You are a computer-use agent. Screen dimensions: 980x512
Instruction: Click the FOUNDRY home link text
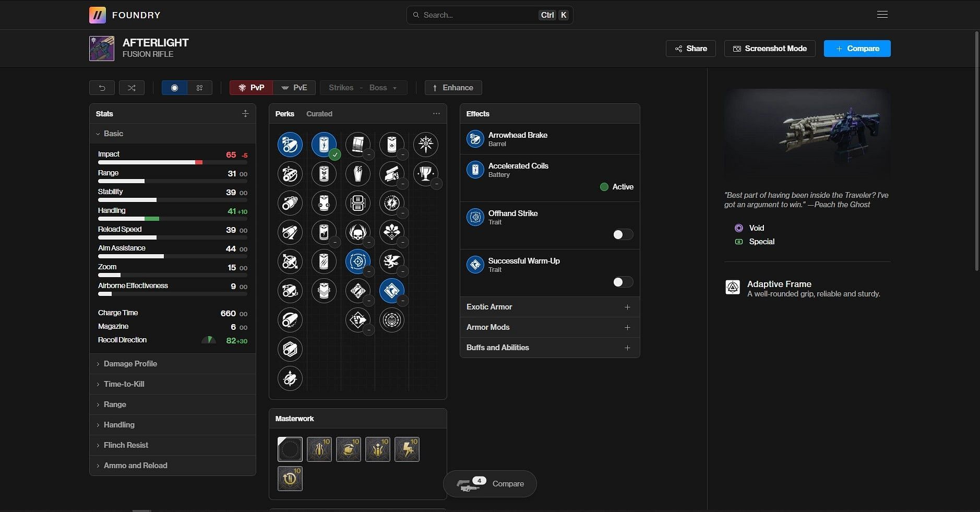pyautogui.click(x=136, y=15)
